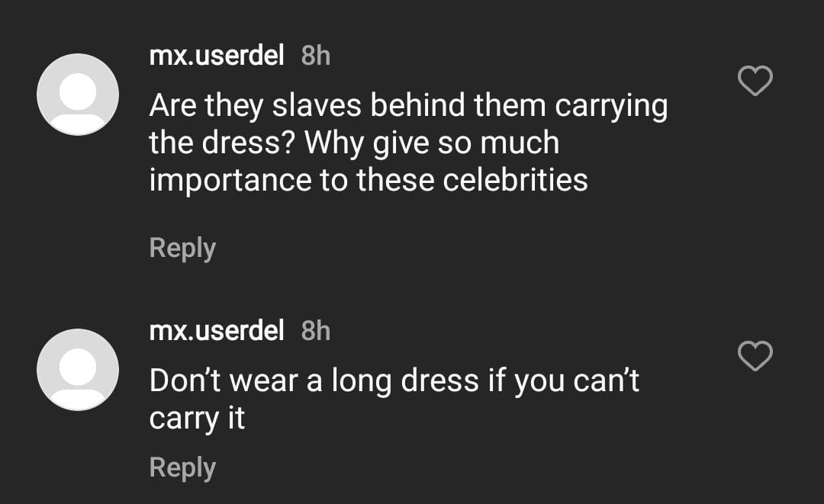This screenshot has height=504, width=824.
Task: Reply to the 'Are they slaves' comment
Action: (x=182, y=248)
